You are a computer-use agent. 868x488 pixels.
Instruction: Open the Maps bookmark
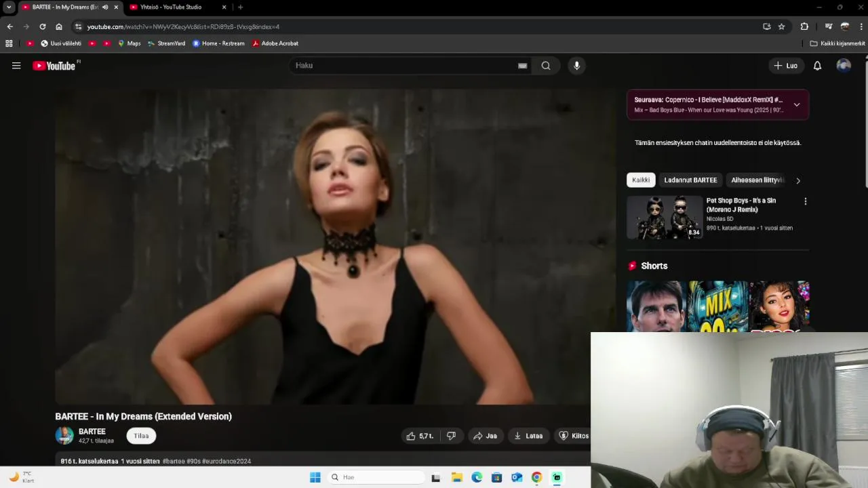[x=129, y=43]
